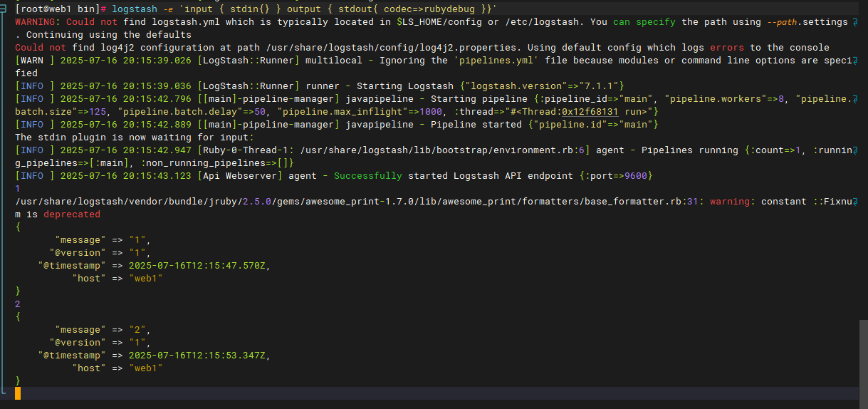Select the '[WARN ]' log level tag
Screen dimensions: 868x409
tap(35, 60)
